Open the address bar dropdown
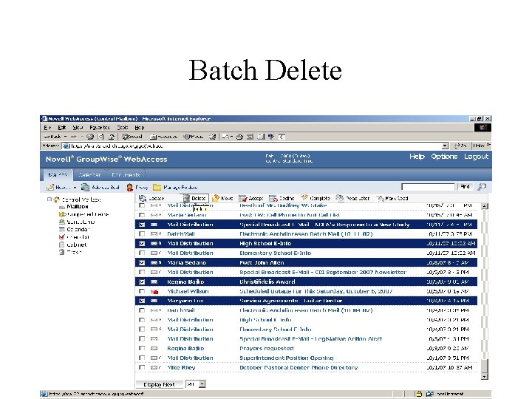The width and height of the screenshot is (532, 399). (x=445, y=146)
